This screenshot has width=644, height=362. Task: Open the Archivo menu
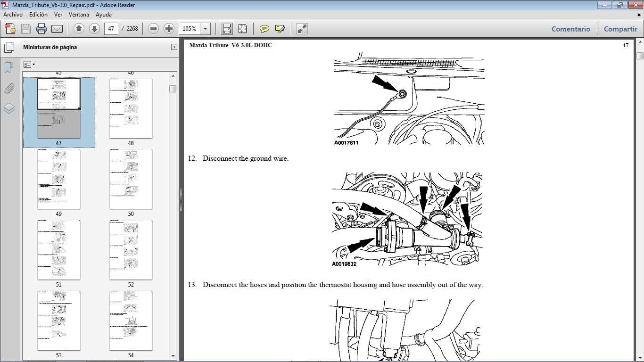pyautogui.click(x=13, y=15)
